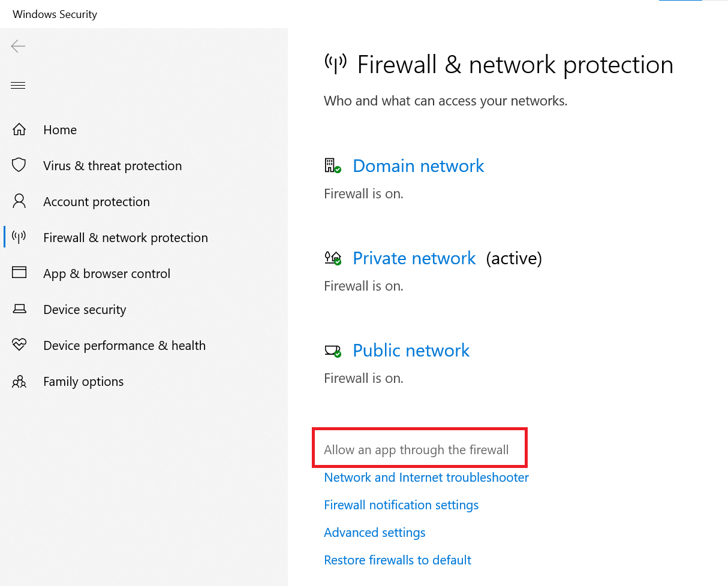Screen dimensions: 728x586
Task: Click the Account protection person icon
Action: (x=19, y=201)
